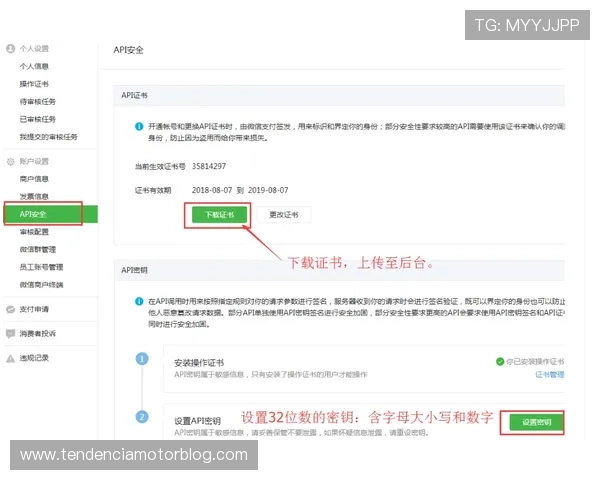The height and width of the screenshot is (480, 600).
Task: Open 员工账号管理 in the sidebar
Action: click(x=41, y=267)
